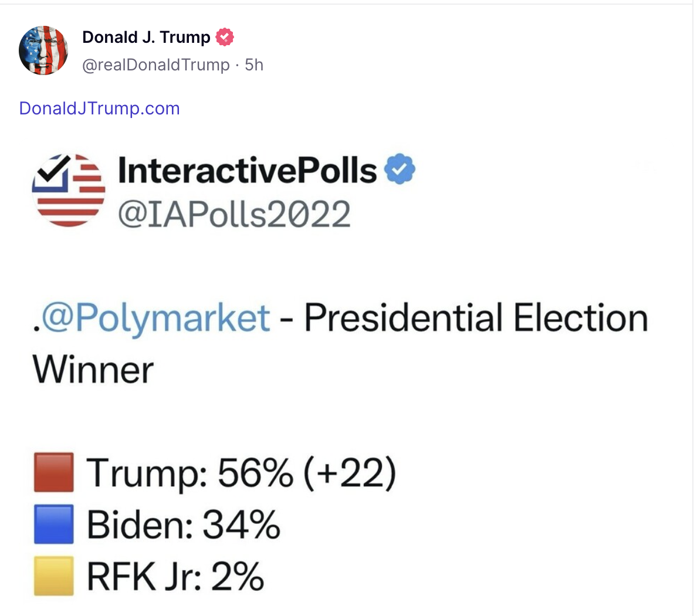
Task: Click the (+22) margin text
Action: (350, 472)
